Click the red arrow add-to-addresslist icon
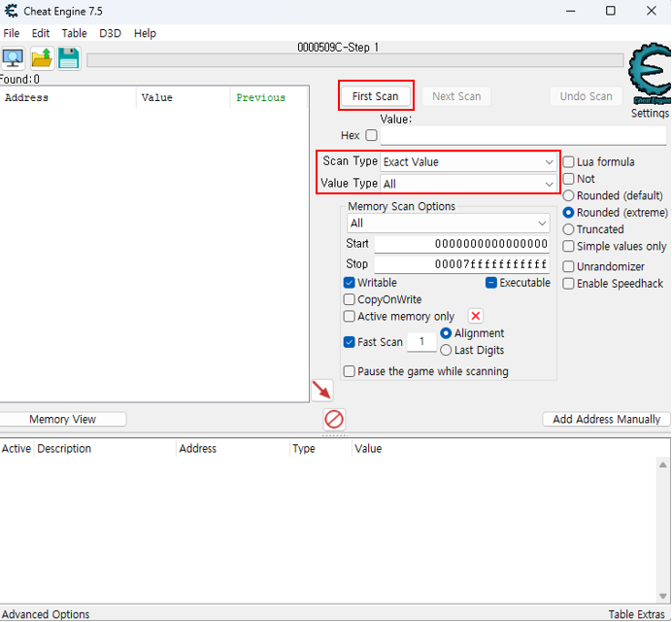This screenshot has height=622, width=672. tap(321, 390)
